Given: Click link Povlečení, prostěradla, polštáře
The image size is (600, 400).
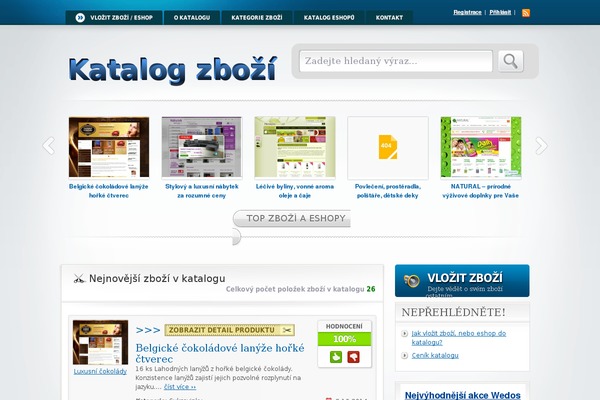Looking at the screenshot, I should pos(388,191).
